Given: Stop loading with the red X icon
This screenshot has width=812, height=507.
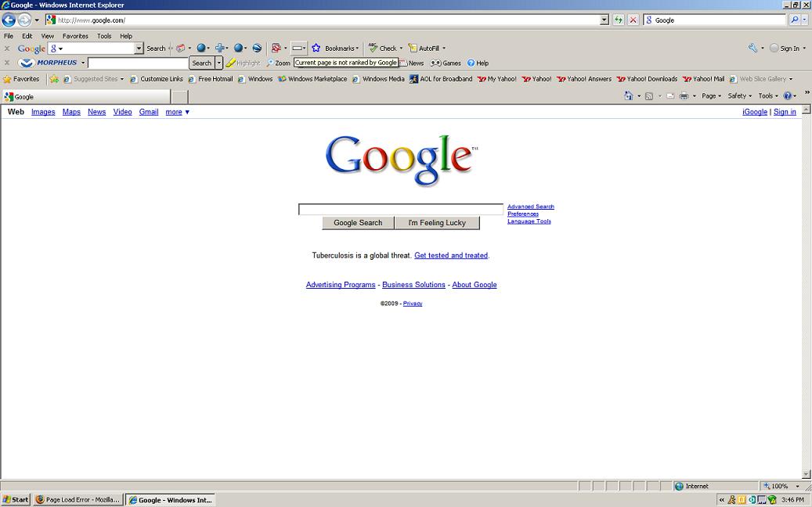Looking at the screenshot, I should 633,20.
